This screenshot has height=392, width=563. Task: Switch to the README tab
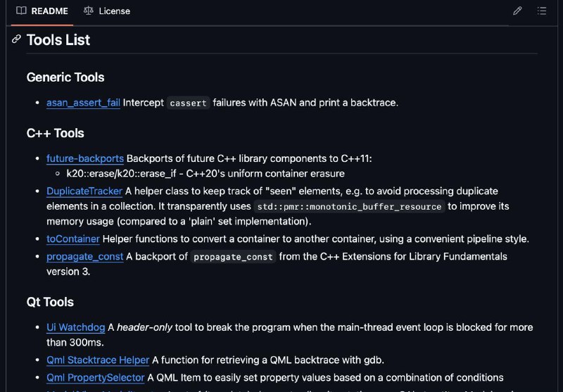coord(42,11)
